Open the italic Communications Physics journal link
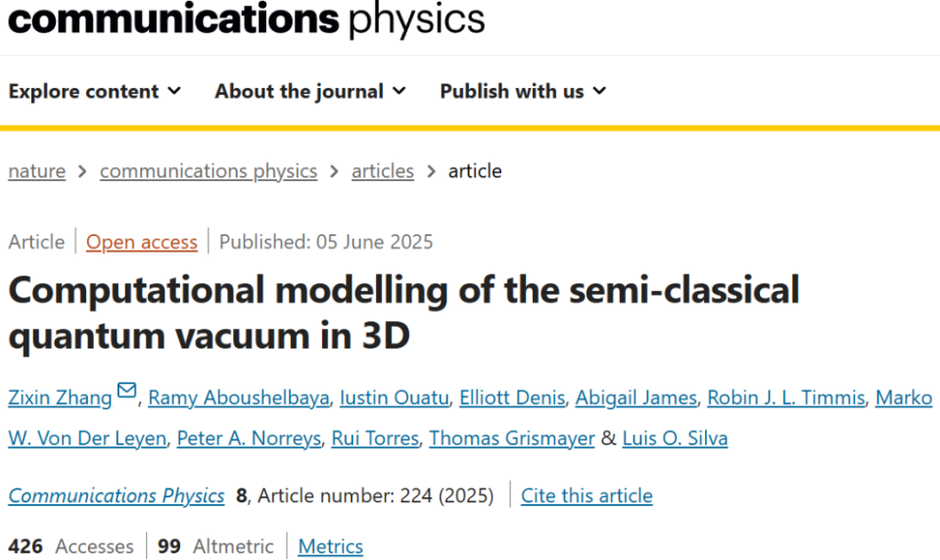 pyautogui.click(x=117, y=495)
